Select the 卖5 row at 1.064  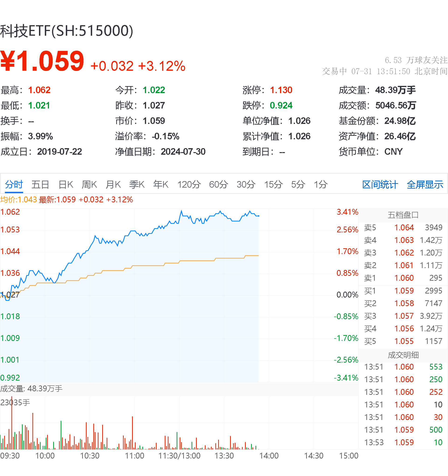[403, 227]
